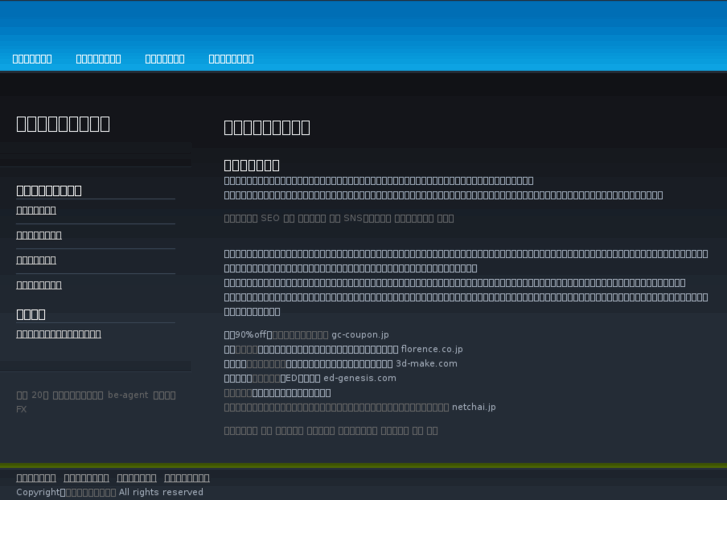Click the be-agent link in sidebar

[x=128, y=395]
